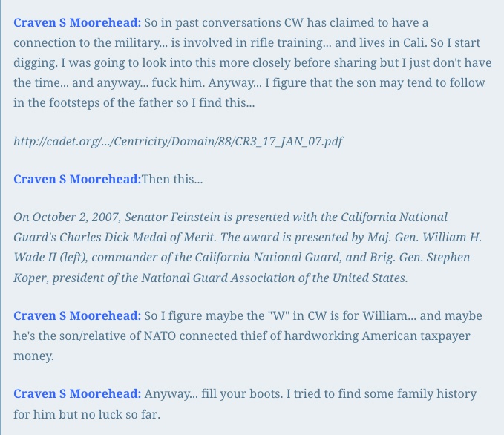Open the cadet.org CR3_17_JAN_07.pdf link
This screenshot has height=435, width=504.
point(178,142)
